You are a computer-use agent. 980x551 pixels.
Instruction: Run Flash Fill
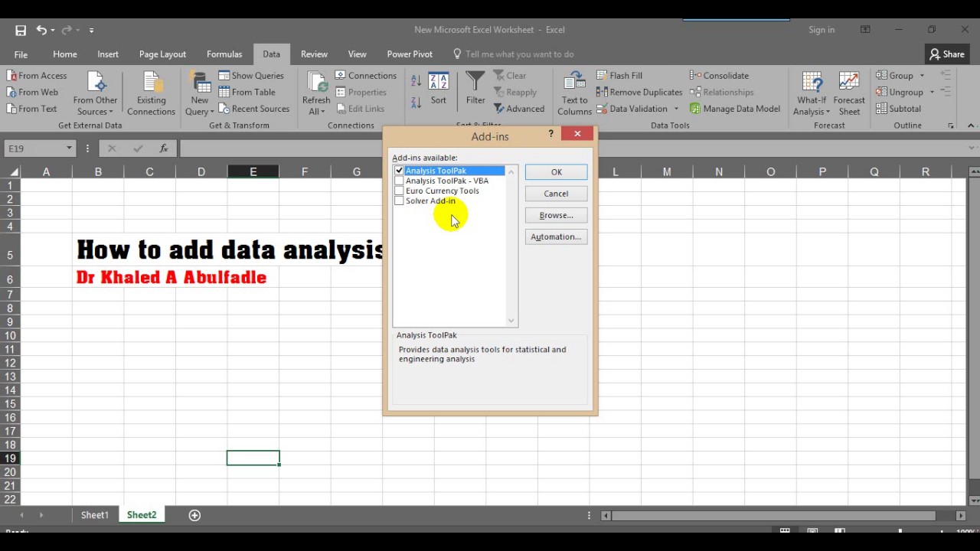tap(619, 76)
